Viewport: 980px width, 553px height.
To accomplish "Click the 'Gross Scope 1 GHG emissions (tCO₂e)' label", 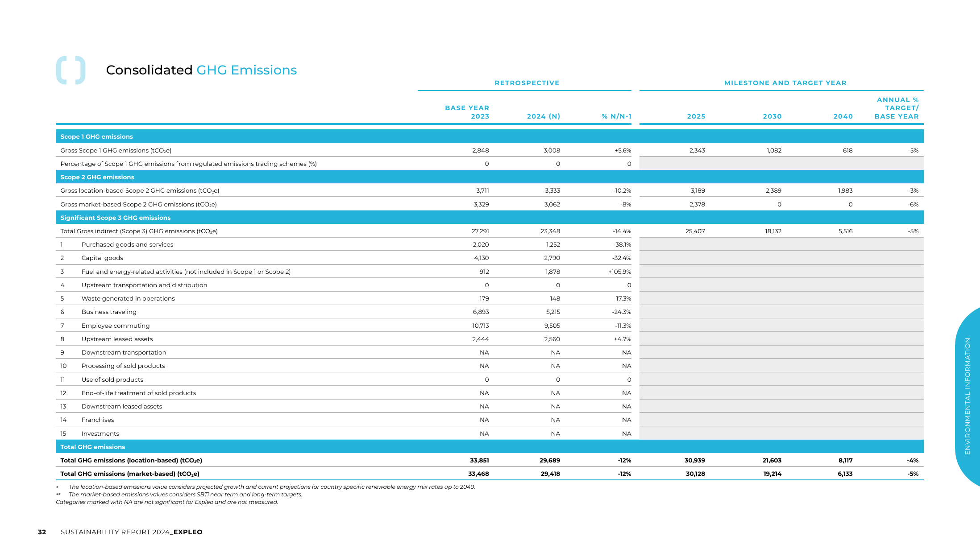I will tap(116, 151).
